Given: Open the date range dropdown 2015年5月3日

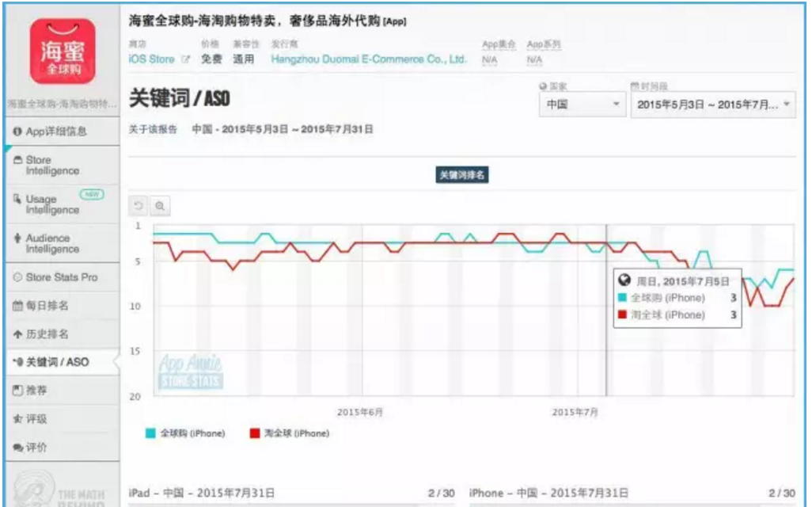Looking at the screenshot, I should pos(713,105).
